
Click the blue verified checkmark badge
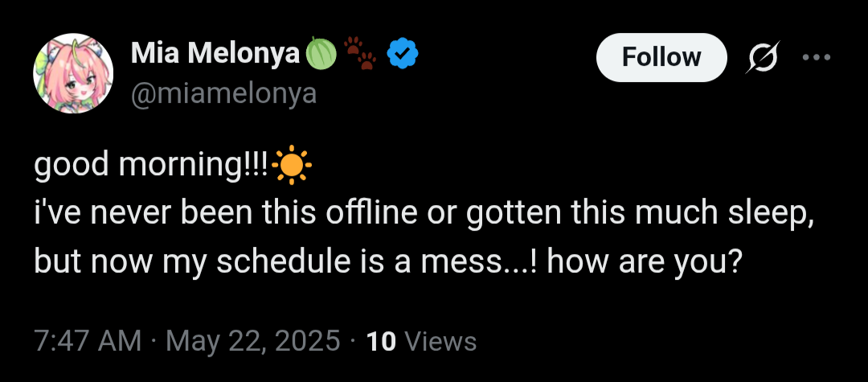(401, 55)
